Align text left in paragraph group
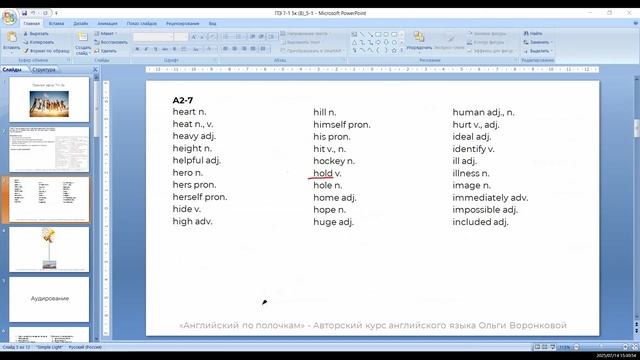 [x=225, y=49]
